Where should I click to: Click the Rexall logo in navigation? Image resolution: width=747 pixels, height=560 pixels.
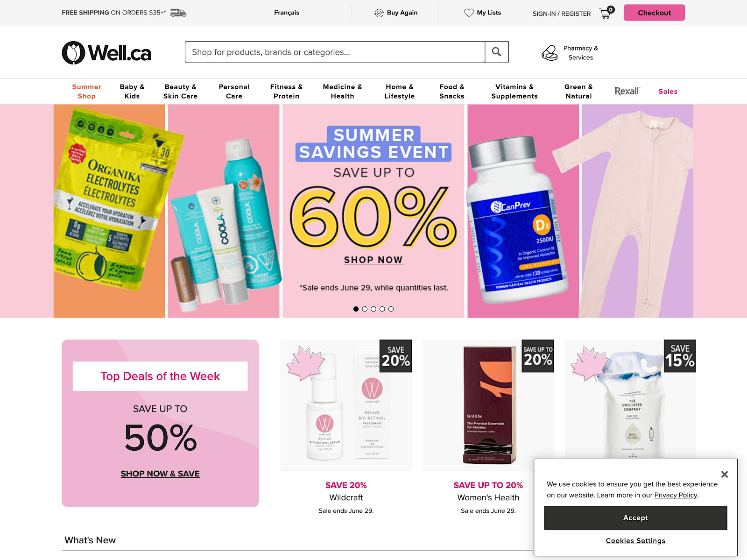pyautogui.click(x=627, y=91)
